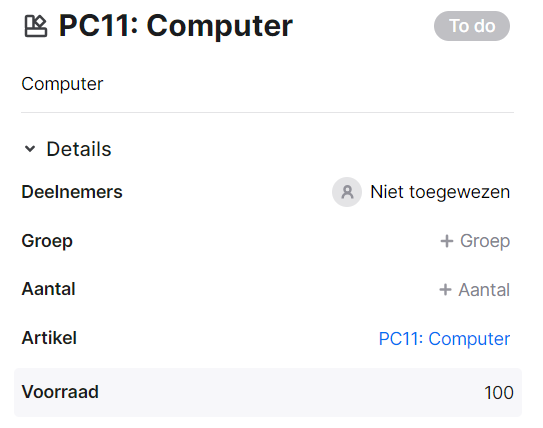Click the PC11: Computer title heading
The image size is (543, 428).
176,26
